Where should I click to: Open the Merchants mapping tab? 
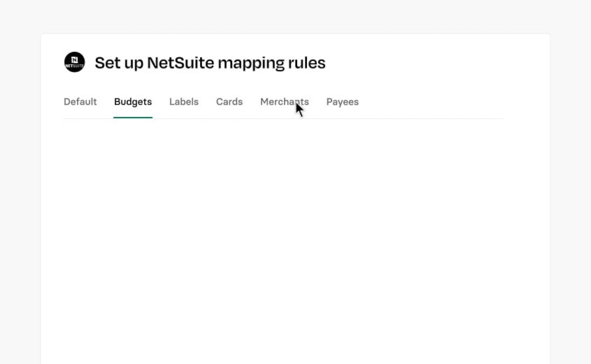[x=285, y=102]
